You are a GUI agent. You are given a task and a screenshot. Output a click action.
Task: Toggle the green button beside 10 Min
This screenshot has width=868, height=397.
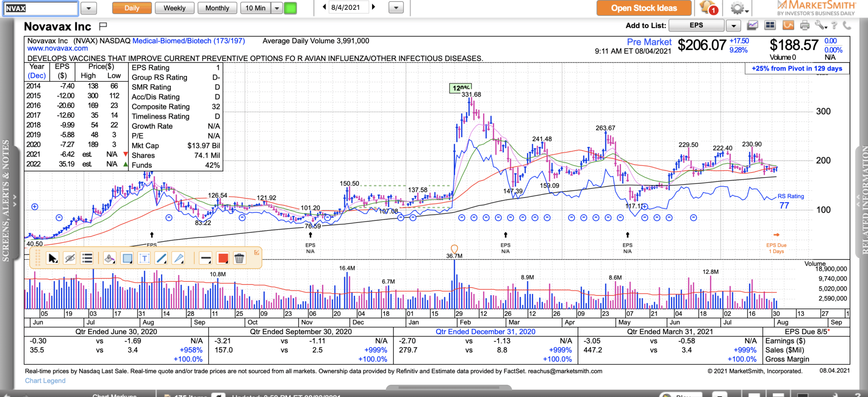point(290,8)
